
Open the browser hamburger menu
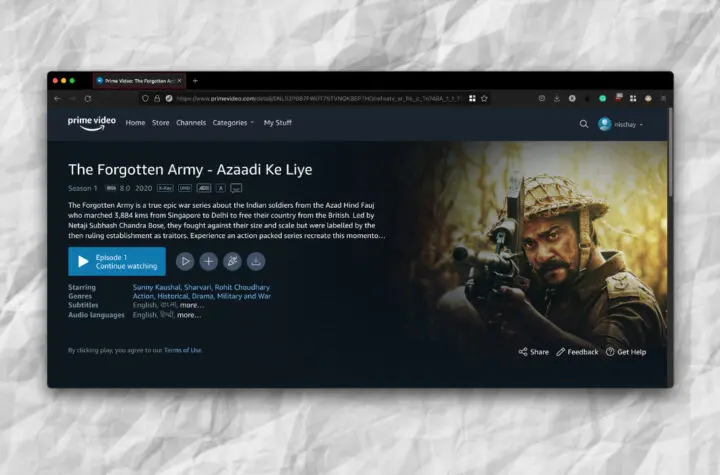click(x=663, y=98)
